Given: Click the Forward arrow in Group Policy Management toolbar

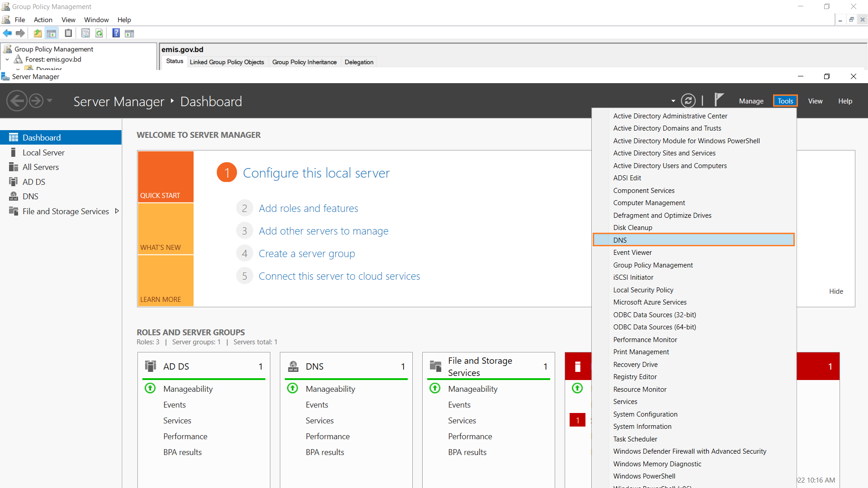Looking at the screenshot, I should click(20, 33).
